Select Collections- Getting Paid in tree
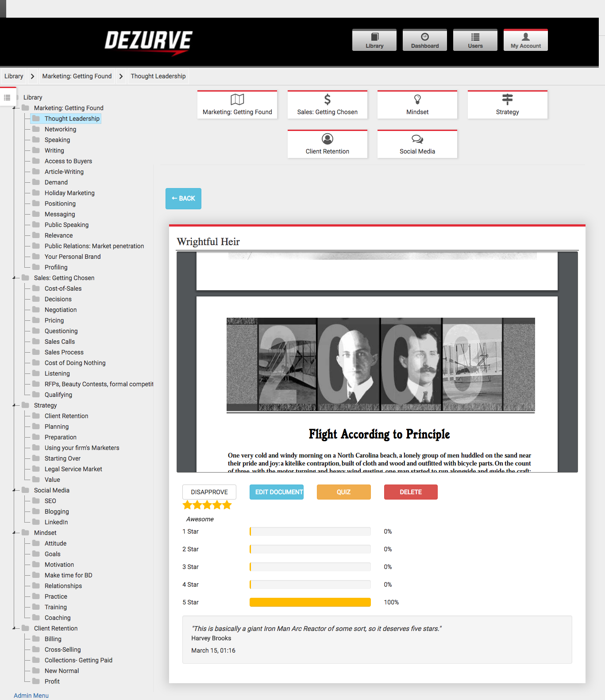 point(78,660)
